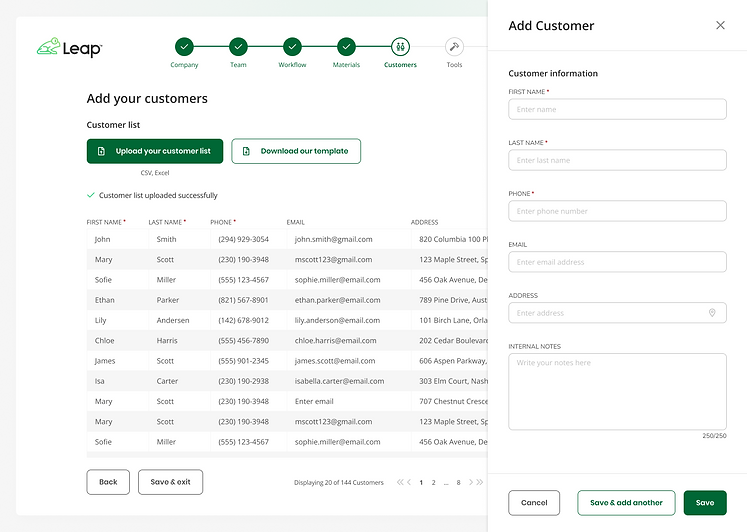Click phone cell '(555) 901-2345'
This screenshot has width=747, height=532.
tap(243, 361)
